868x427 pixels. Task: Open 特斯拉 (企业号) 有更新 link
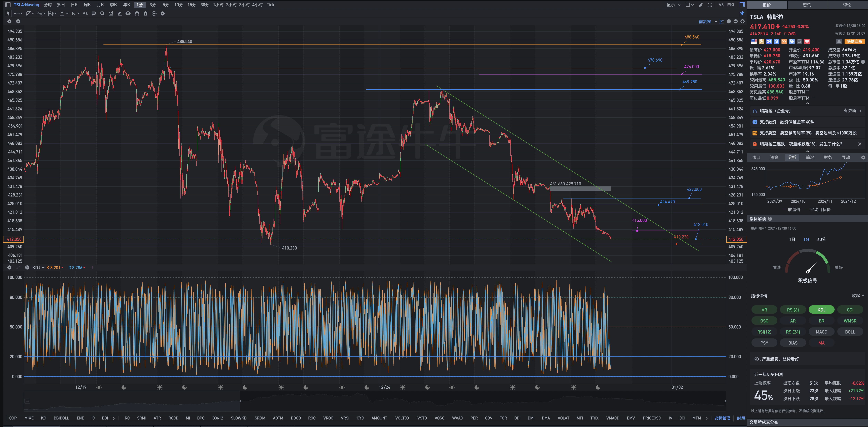pyautogui.click(x=807, y=111)
